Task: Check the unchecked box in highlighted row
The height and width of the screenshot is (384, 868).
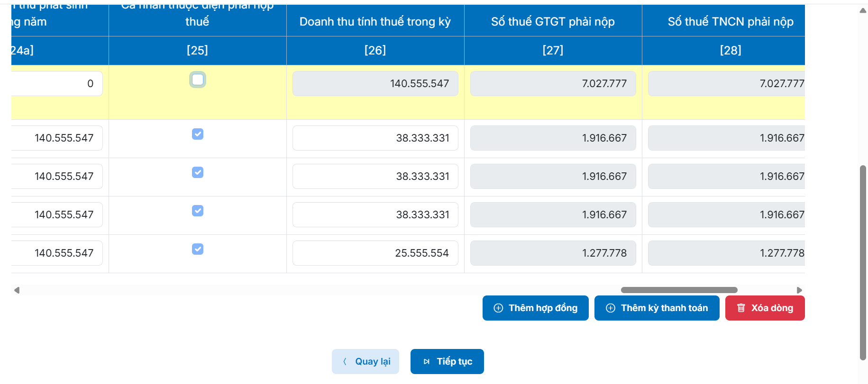Action: [x=198, y=80]
